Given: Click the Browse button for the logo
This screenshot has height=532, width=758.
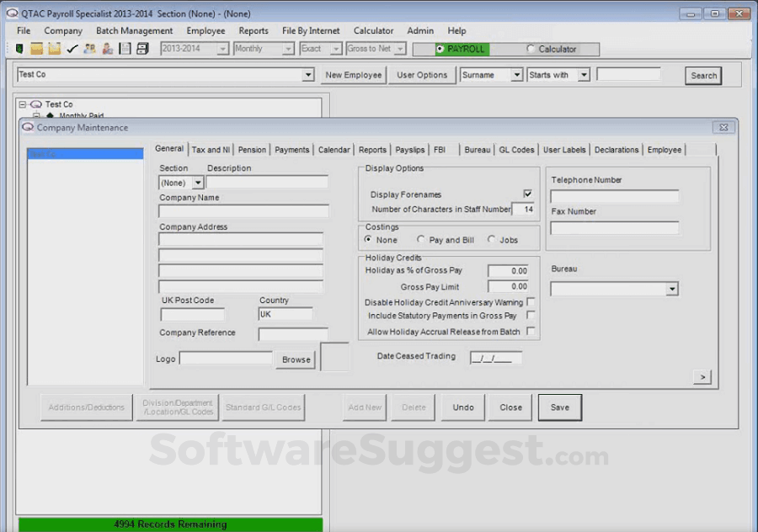Looking at the screenshot, I should (x=295, y=359).
